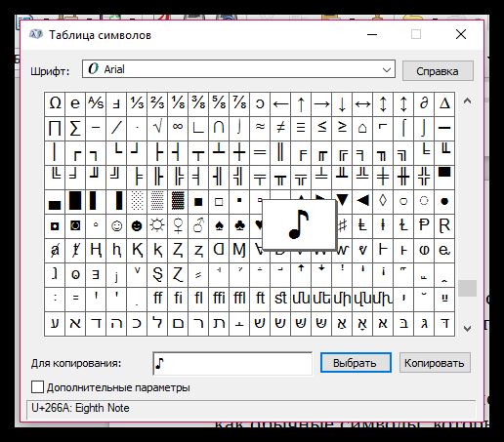
Task: Click inside the Для копирования text field
Action: 232,363
